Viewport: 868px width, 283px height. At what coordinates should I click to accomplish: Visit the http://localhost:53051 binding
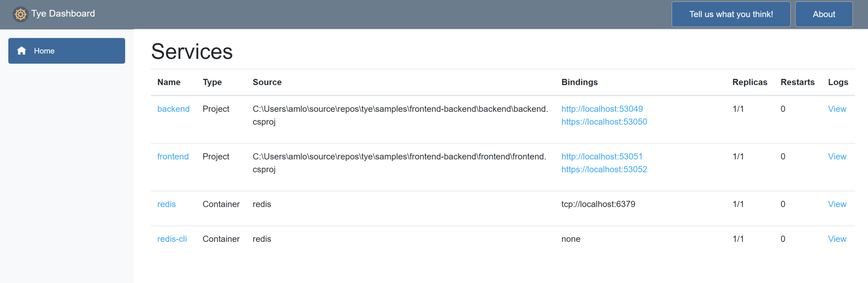tap(602, 156)
